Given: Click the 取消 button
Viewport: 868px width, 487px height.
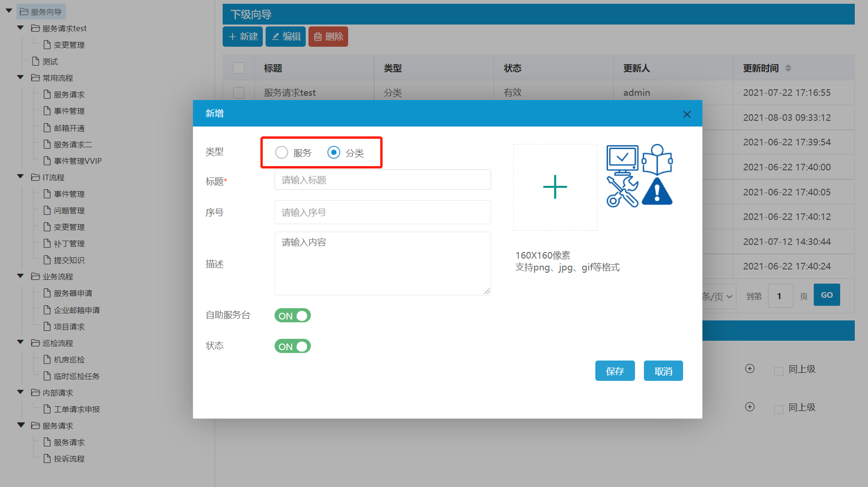Looking at the screenshot, I should [x=663, y=371].
